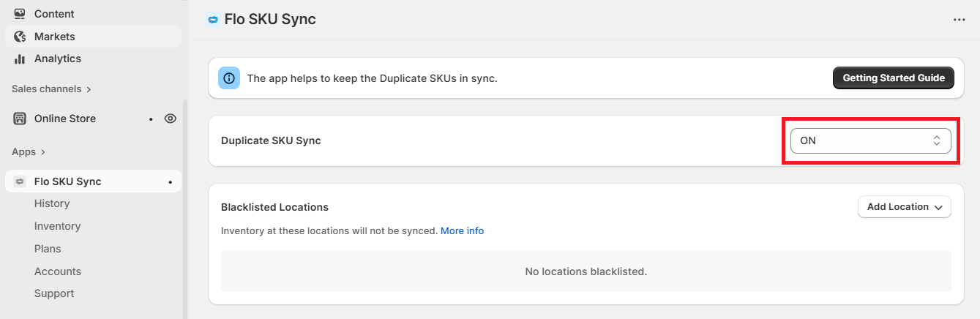Open the Online Store channel
The width and height of the screenshot is (980, 319).
point(65,119)
